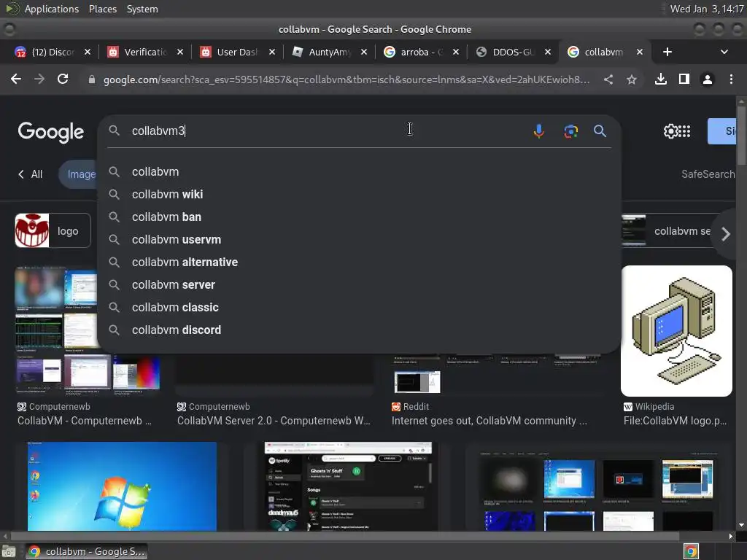Open the Wikipedia CollabVM logo image
Viewport: 747px width, 560px height.
point(676,331)
